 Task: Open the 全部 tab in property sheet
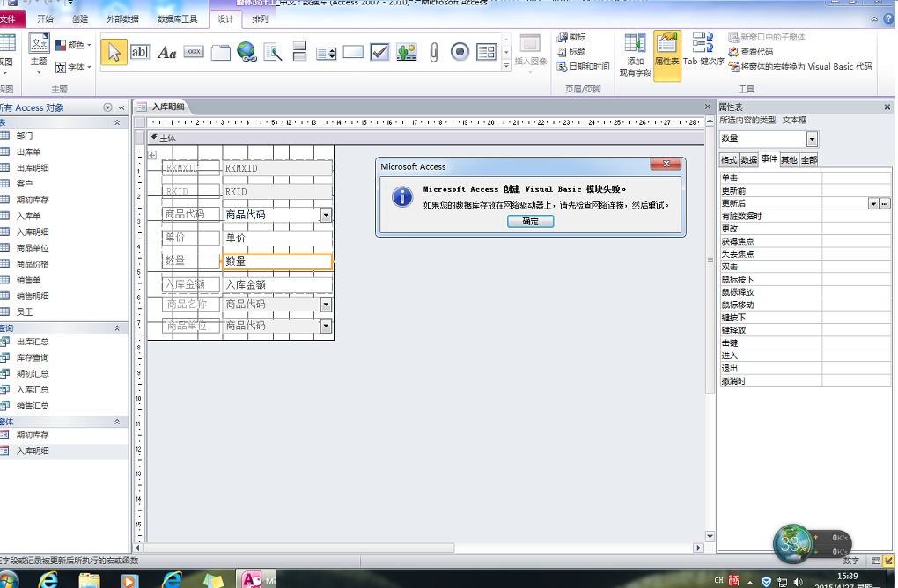click(x=809, y=159)
